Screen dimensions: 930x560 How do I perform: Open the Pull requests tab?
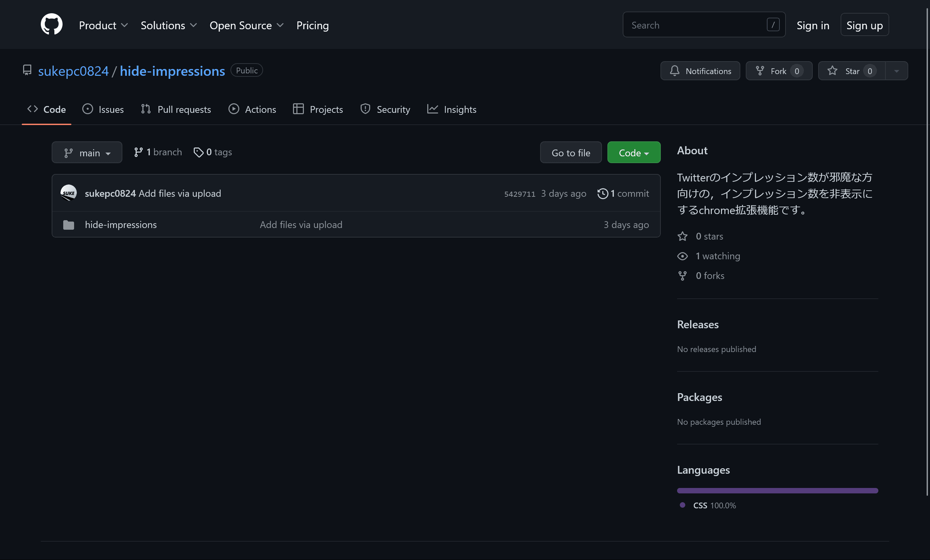(176, 109)
